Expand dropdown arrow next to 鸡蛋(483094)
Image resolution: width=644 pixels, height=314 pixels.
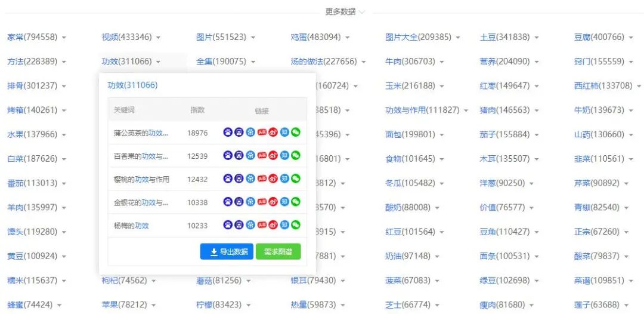tap(348, 38)
